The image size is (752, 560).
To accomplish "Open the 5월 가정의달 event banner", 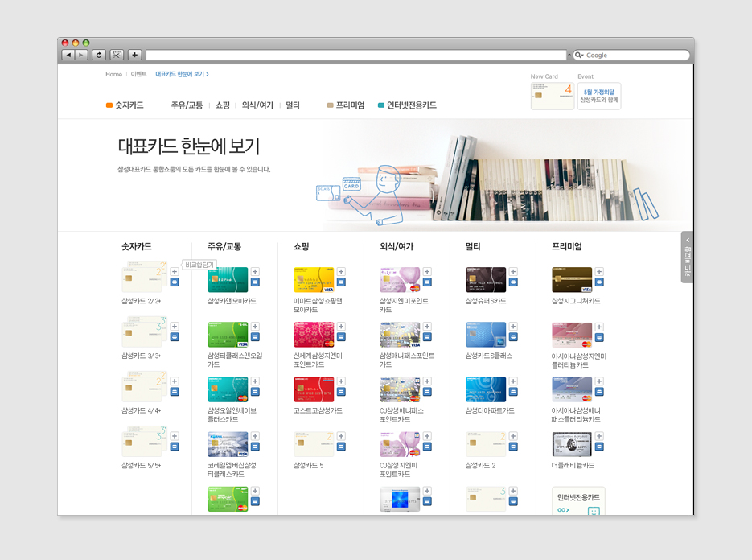I will click(599, 96).
